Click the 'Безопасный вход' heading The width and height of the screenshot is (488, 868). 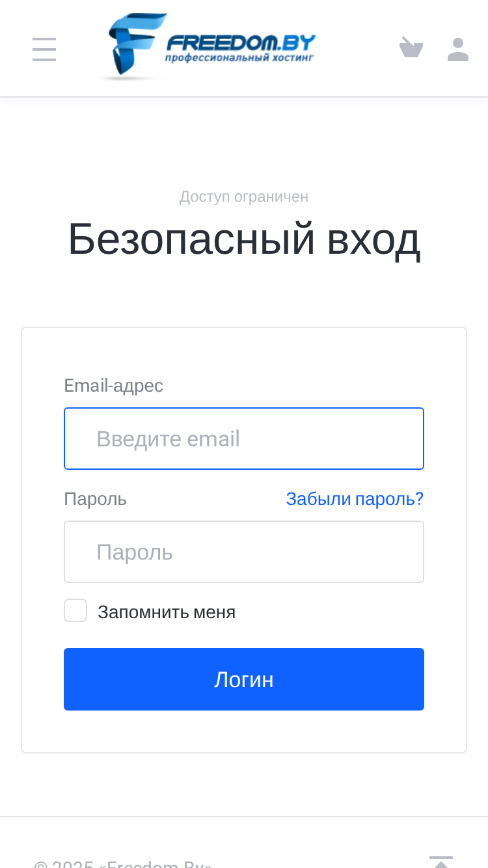tap(244, 239)
